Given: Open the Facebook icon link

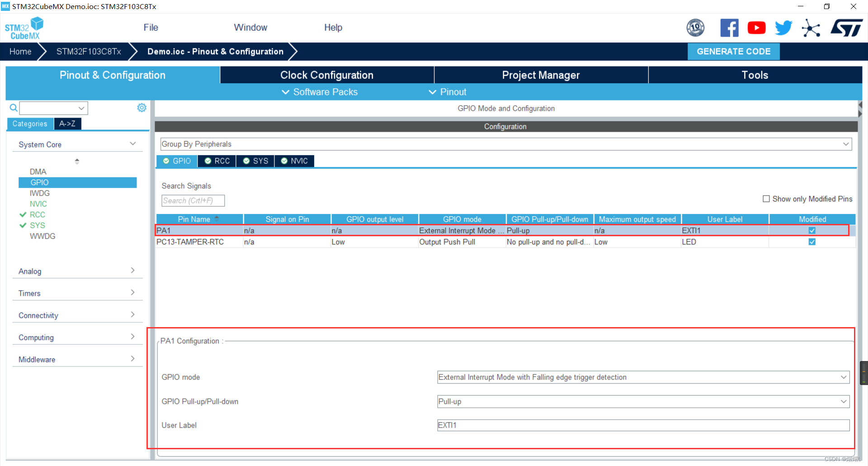Looking at the screenshot, I should coord(729,28).
